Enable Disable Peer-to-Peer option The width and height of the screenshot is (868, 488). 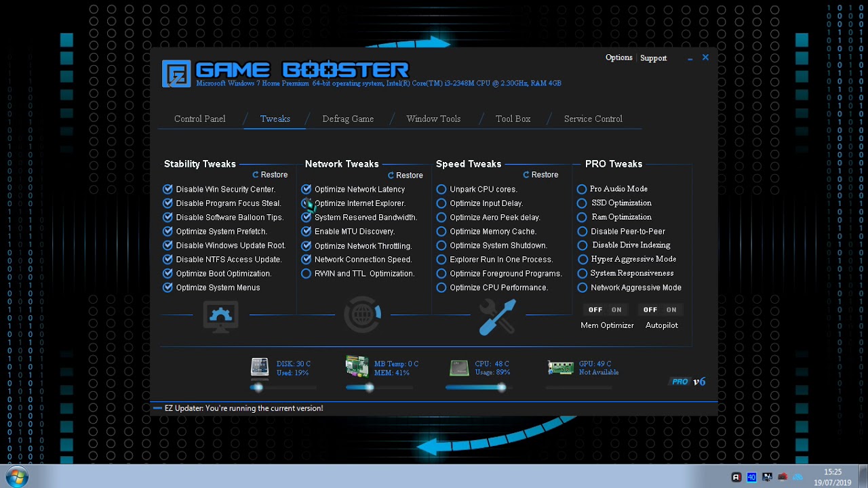[582, 231]
